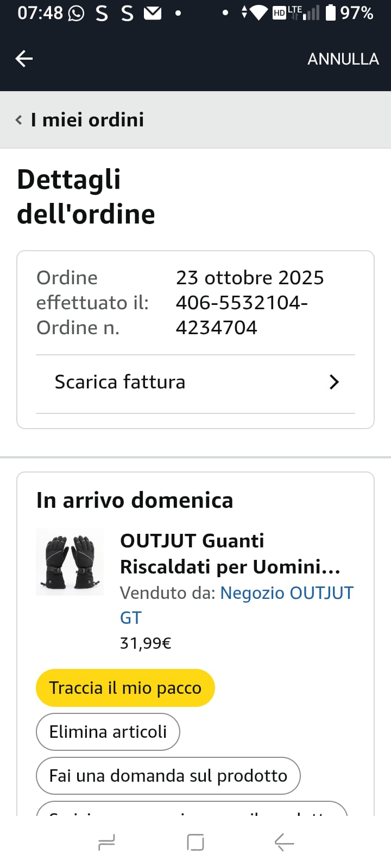Expand the Scarica fattura chevron arrow
The height and width of the screenshot is (868, 391).
click(334, 382)
